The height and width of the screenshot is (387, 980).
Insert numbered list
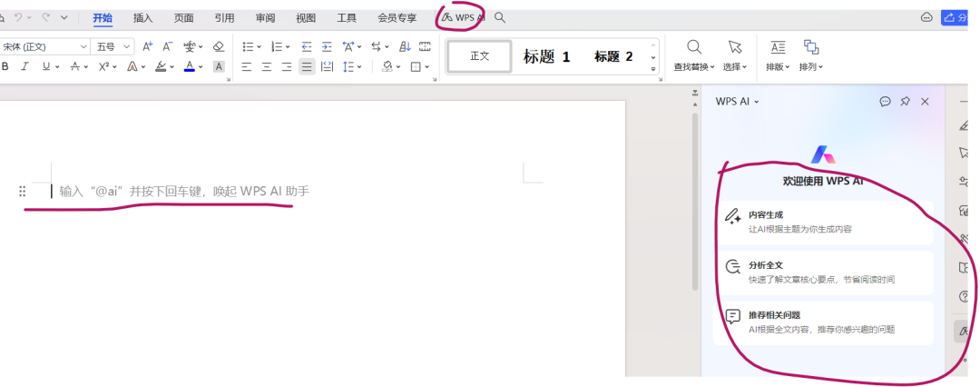(x=278, y=46)
